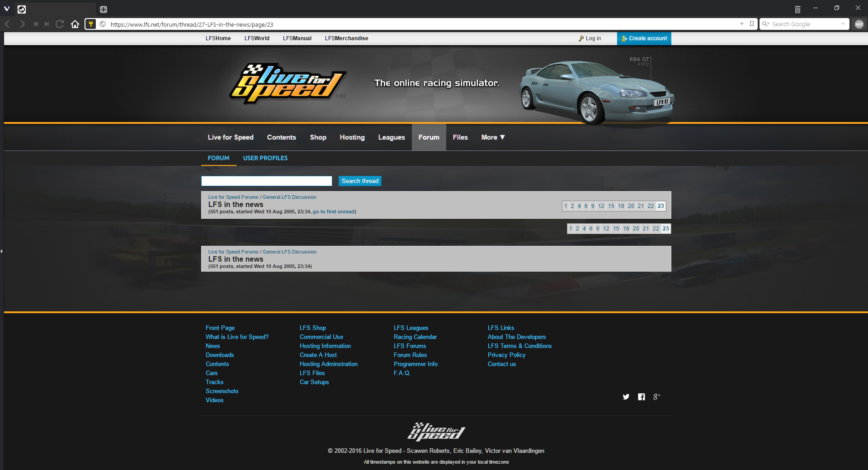868x470 pixels.
Task: Open Live for Speed Twitter page
Action: 626,397
